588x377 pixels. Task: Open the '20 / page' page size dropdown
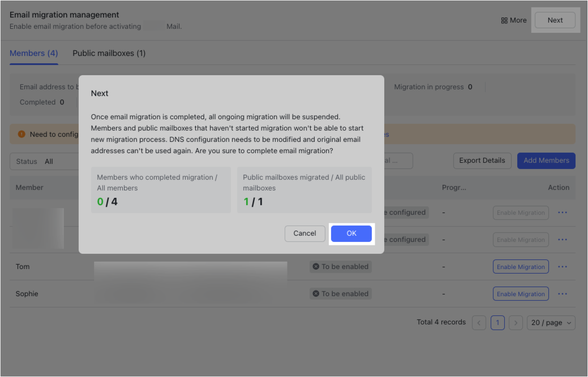(x=551, y=322)
